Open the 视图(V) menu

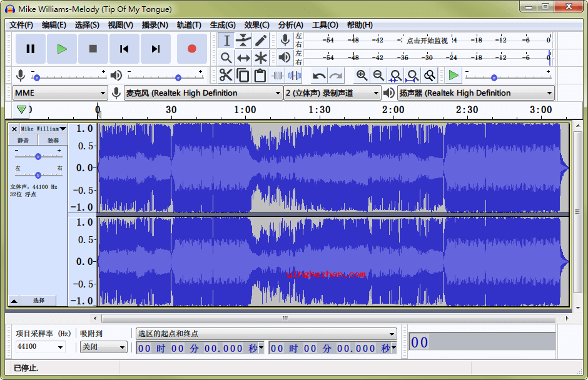coord(120,25)
